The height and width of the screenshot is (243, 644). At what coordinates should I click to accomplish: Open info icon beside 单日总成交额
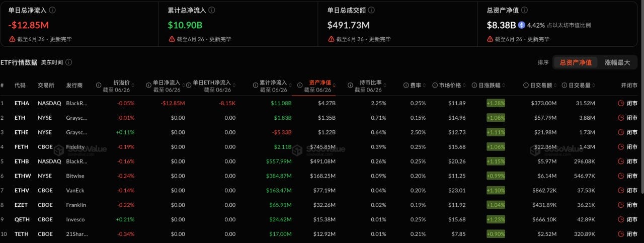(371, 10)
